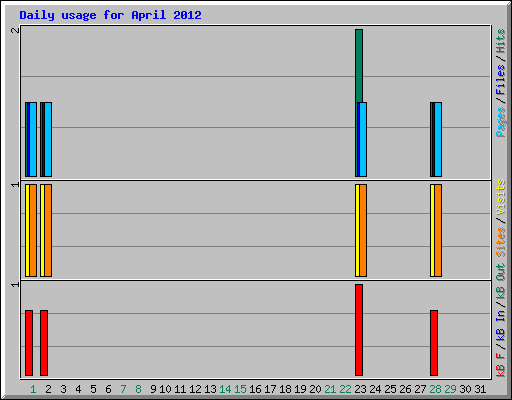Click the orange 'Sites' legend label
Viewport: 512px width, 400px height.
pyautogui.click(x=501, y=242)
